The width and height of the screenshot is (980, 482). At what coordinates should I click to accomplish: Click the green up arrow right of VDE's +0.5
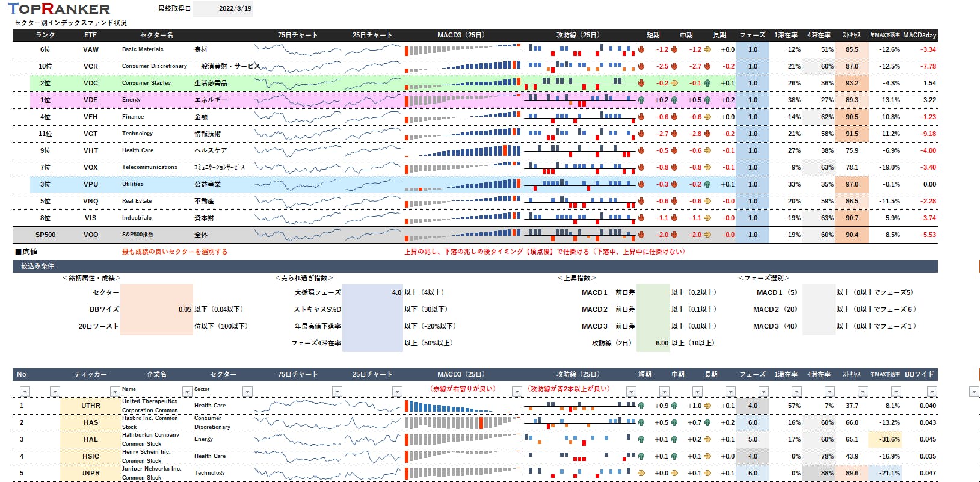pyautogui.click(x=707, y=100)
